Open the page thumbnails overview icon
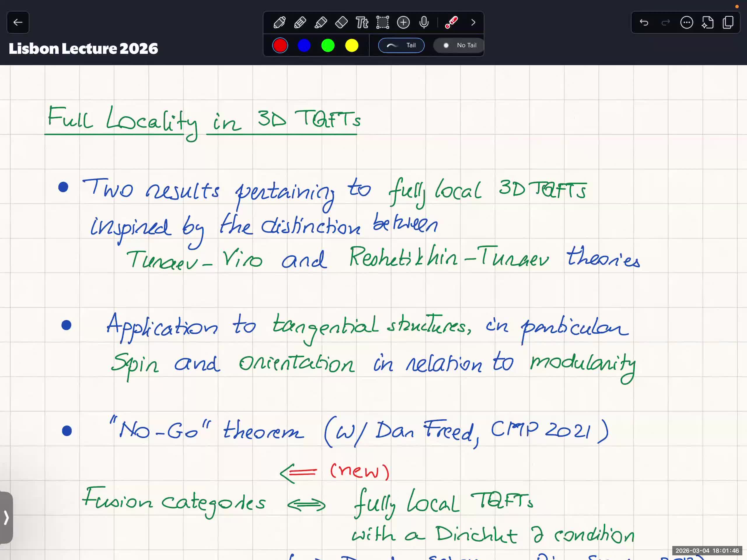The height and width of the screenshot is (560, 747). click(x=728, y=23)
